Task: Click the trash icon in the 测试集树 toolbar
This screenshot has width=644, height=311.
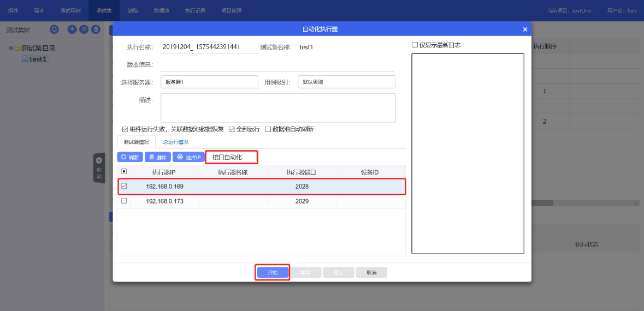Action: [x=96, y=29]
